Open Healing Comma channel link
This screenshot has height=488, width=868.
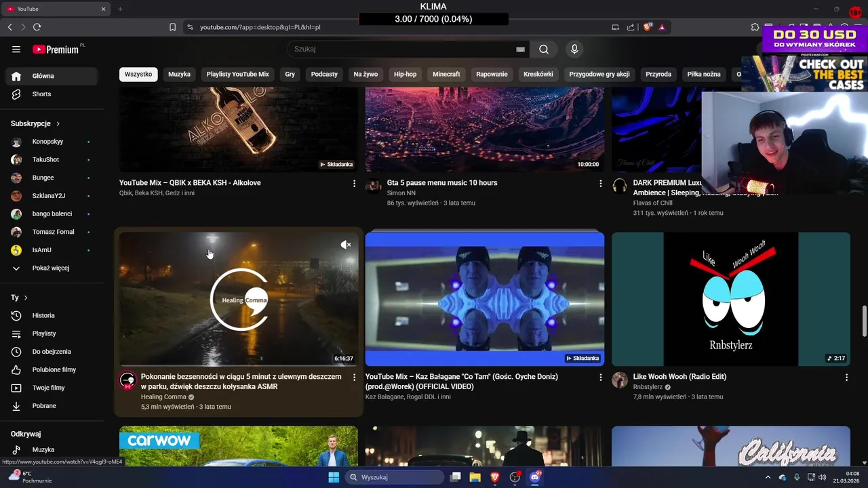click(163, 396)
